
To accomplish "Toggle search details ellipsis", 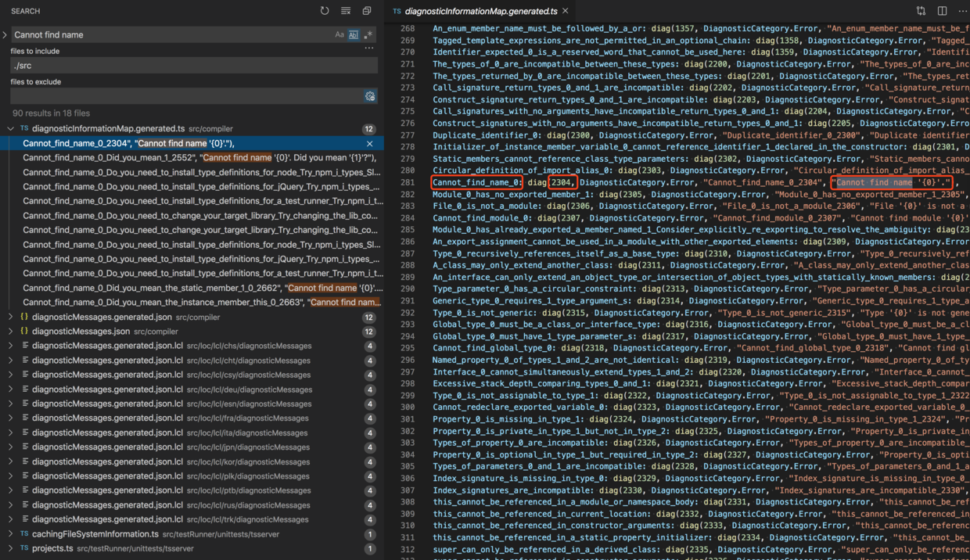I will (x=369, y=48).
